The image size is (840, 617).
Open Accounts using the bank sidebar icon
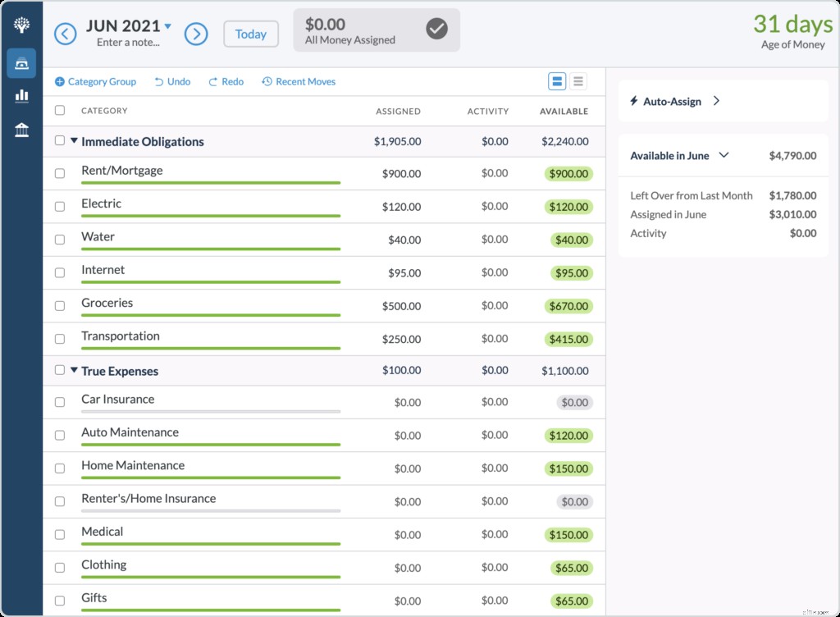click(x=21, y=129)
